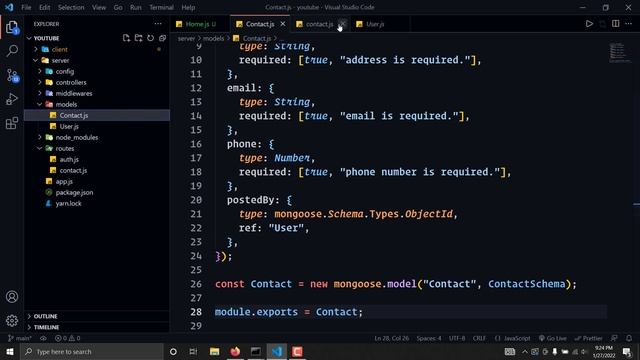
Task: Collapse the routes folder
Action: tap(40, 149)
